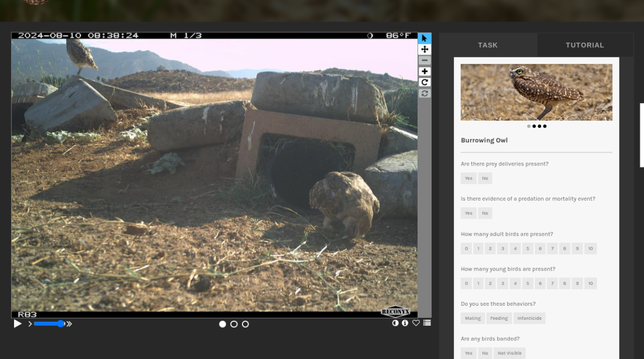The width and height of the screenshot is (644, 359).
Task: Answer No for predation or mortality event
Action: click(x=485, y=213)
